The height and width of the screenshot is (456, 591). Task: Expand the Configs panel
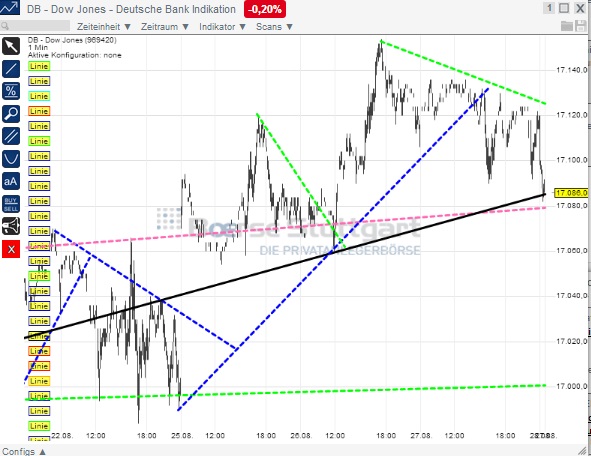pyautogui.click(x=24, y=451)
